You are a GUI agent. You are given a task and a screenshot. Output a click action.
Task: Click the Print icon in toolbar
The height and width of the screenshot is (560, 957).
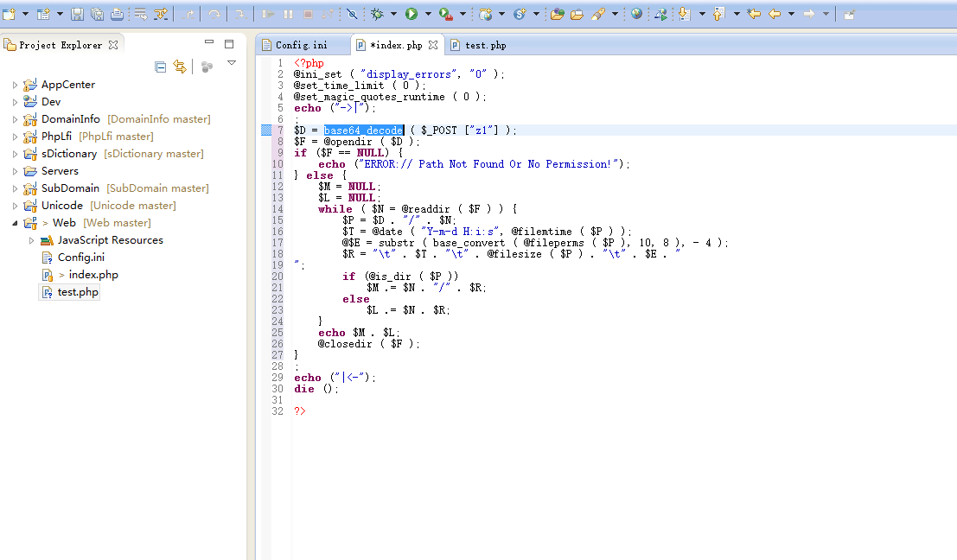pos(118,14)
